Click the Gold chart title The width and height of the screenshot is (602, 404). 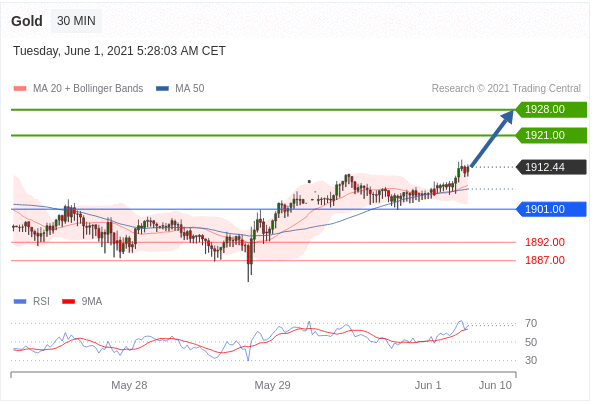pos(27,21)
